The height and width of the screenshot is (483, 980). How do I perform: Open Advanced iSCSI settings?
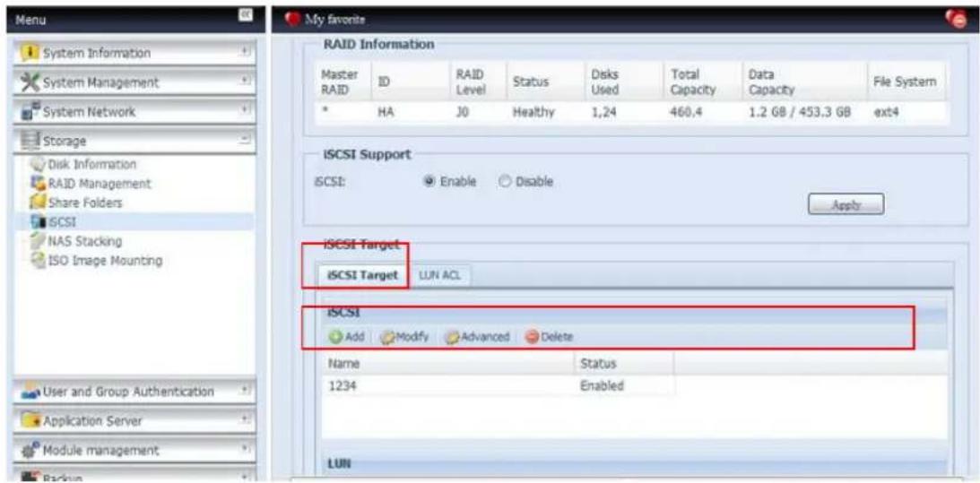(478, 337)
